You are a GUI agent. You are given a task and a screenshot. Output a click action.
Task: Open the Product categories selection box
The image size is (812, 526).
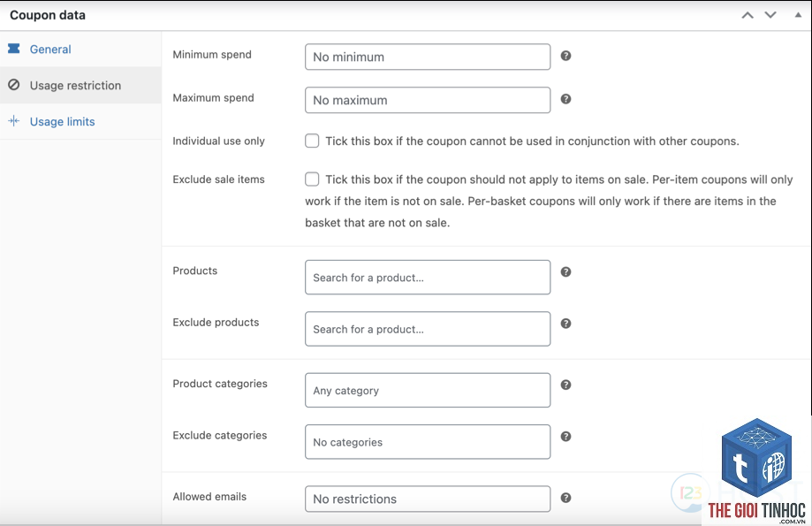tap(428, 390)
